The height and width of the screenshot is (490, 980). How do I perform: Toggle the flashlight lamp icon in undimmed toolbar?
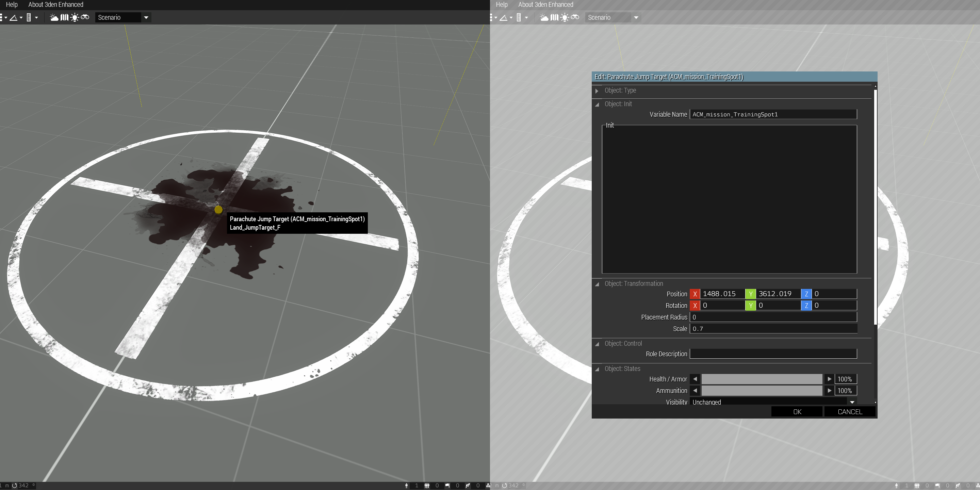pos(75,17)
